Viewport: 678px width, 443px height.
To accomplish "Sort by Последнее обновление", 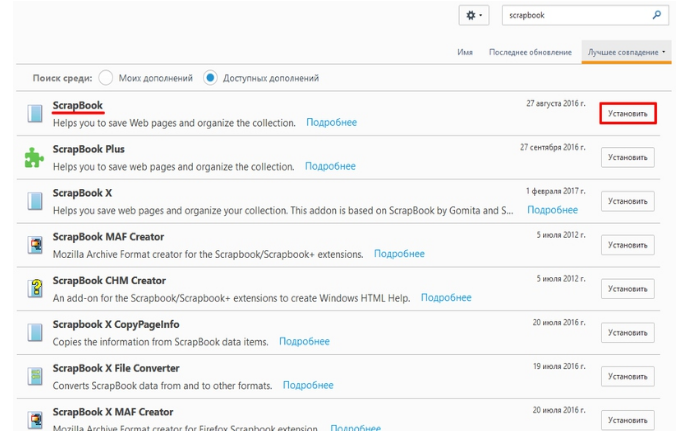I will (x=530, y=52).
